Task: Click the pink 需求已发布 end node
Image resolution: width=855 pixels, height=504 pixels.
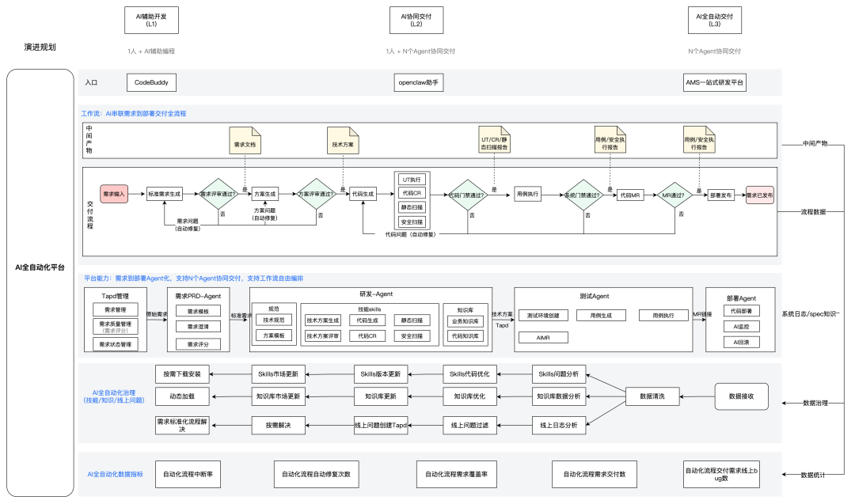Action: tap(758, 194)
